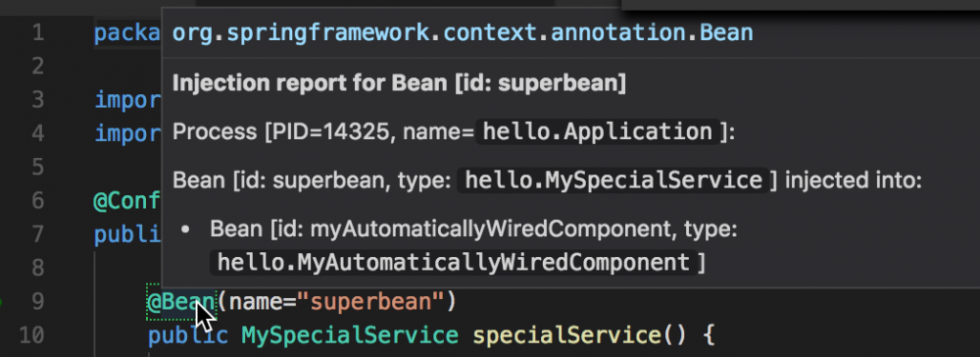Click the Injection report heading in hover
980x357 pixels.
(399, 83)
